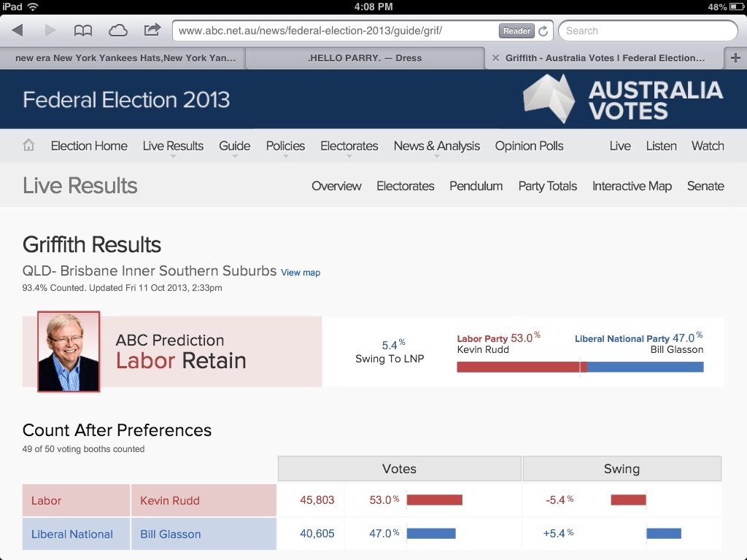
Task: Toggle Safari Reader mode
Action: pos(516,31)
